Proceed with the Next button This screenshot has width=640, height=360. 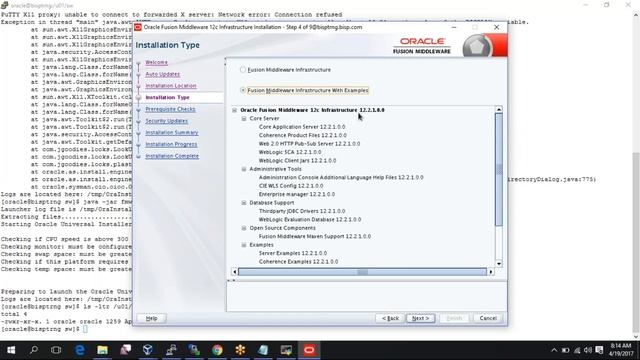[420, 318]
